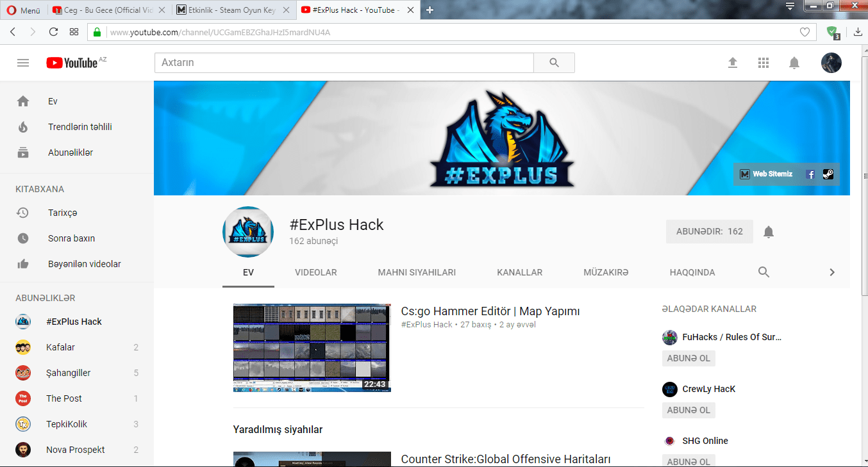Select the VIDEOLAR channel tab

(316, 272)
